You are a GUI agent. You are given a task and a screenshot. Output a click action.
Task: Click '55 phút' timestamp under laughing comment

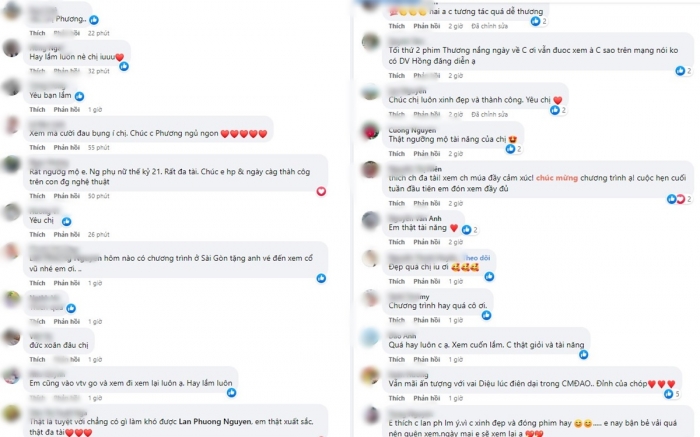[x=99, y=147]
